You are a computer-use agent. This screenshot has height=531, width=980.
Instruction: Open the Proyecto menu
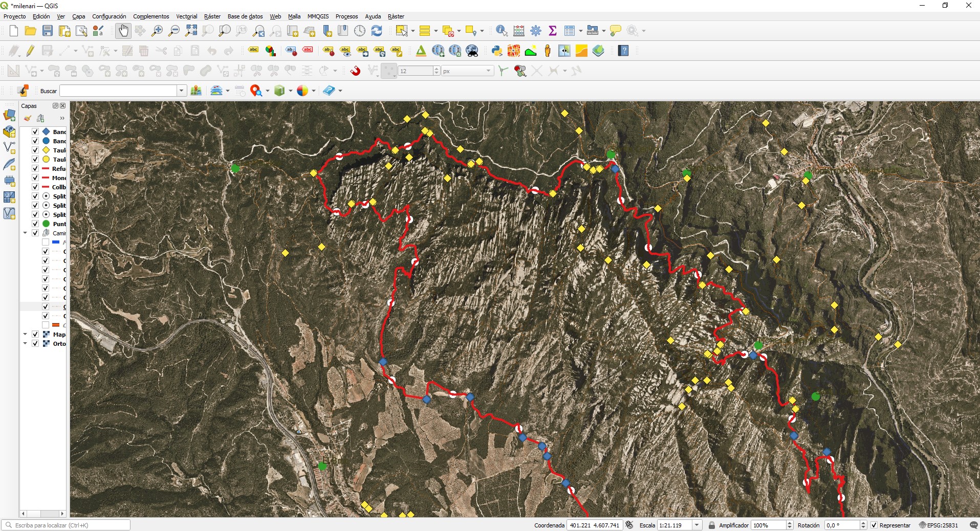tap(14, 16)
